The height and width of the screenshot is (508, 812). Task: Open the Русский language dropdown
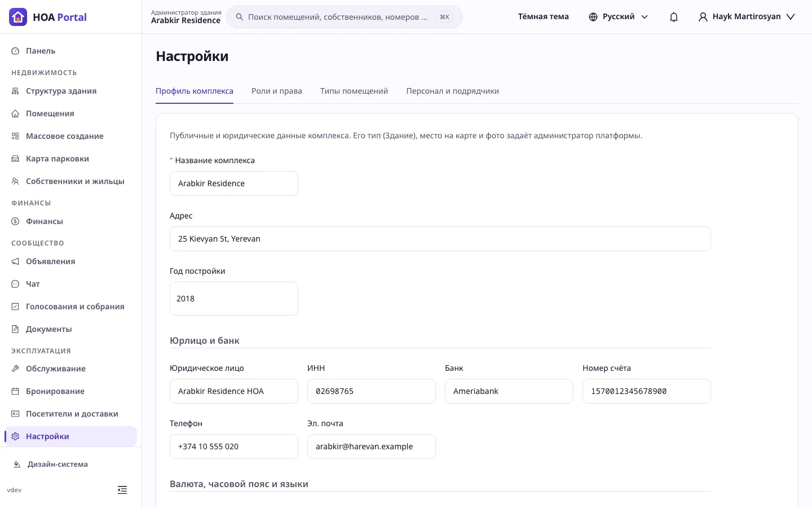[x=619, y=17]
